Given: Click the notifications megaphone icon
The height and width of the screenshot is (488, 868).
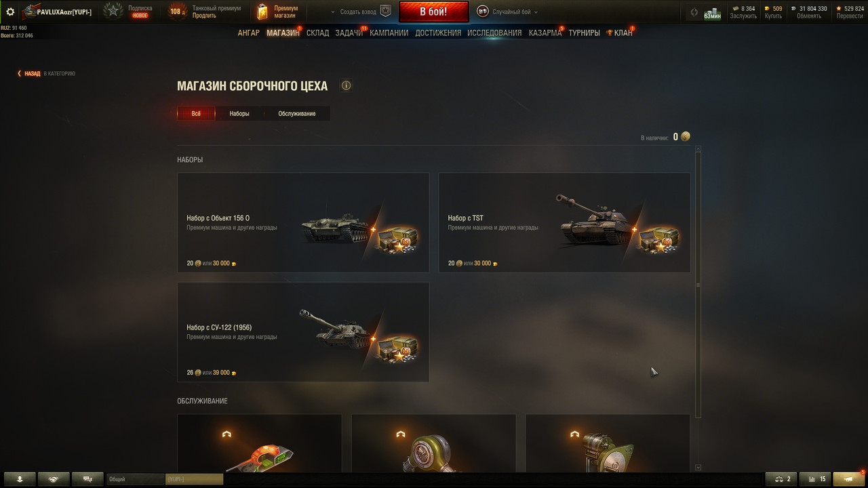Looking at the screenshot, I should tap(848, 479).
